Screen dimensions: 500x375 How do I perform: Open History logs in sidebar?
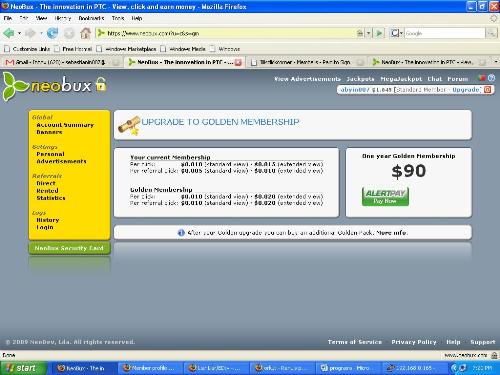tap(48, 220)
